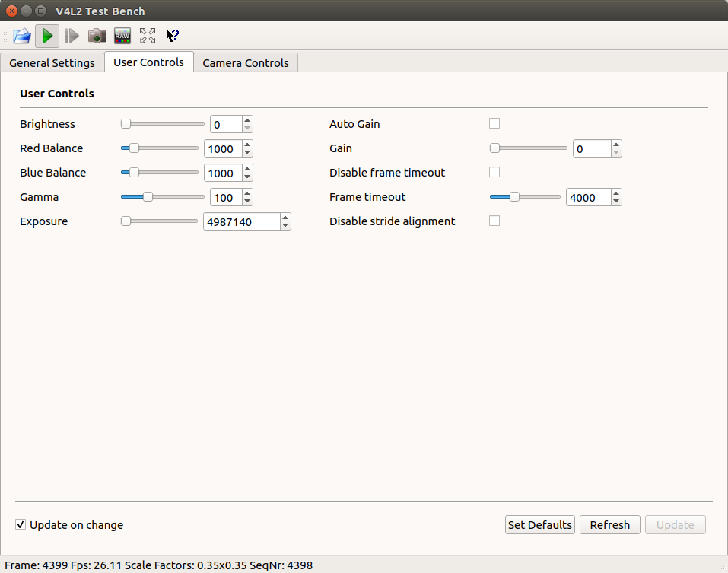728x573 pixels.
Task: Click the Red Balance value field
Action: [223, 148]
